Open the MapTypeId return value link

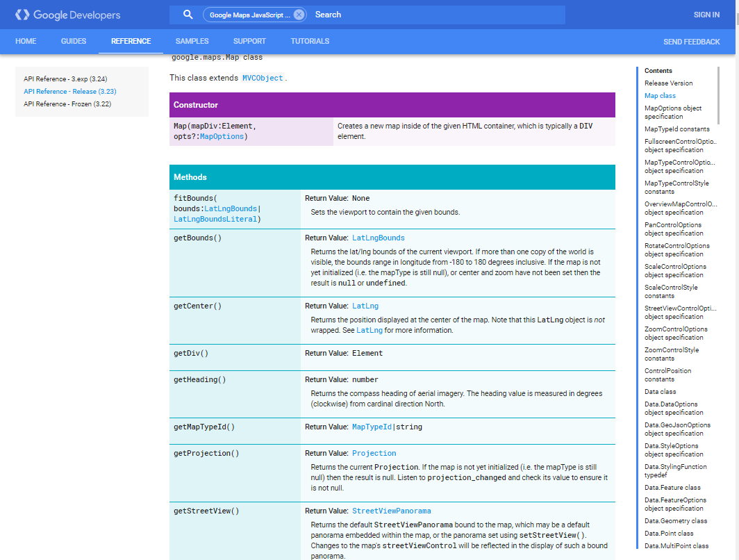pos(372,427)
